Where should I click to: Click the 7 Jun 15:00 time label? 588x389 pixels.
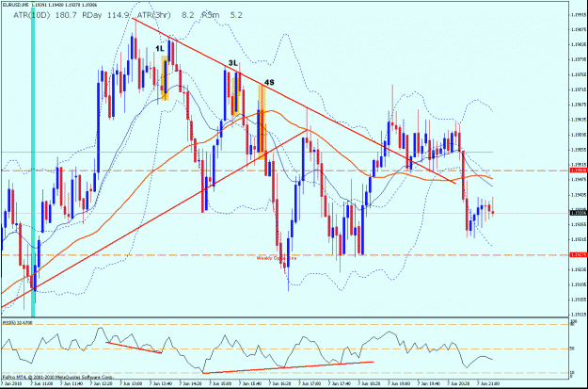(220, 384)
